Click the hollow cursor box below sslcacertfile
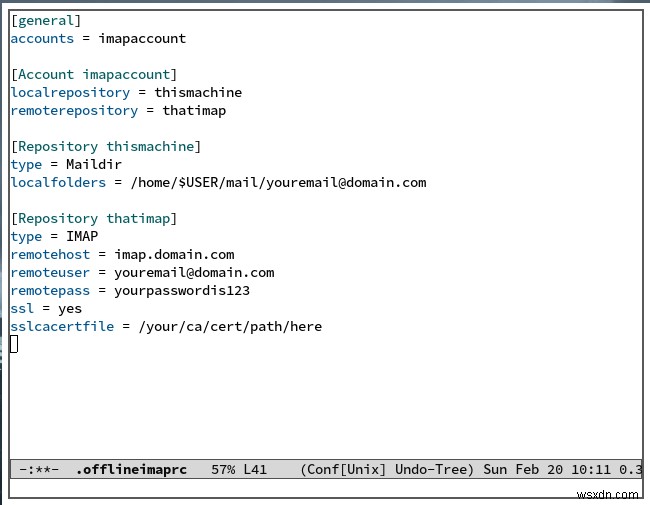This screenshot has width=650, height=505. pos(14,344)
